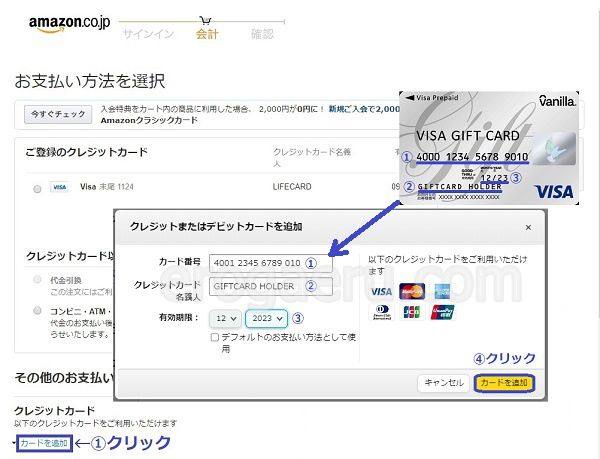600x459 pixels.
Task: Click the お支払い方法を選択 heading
Action: (x=90, y=81)
